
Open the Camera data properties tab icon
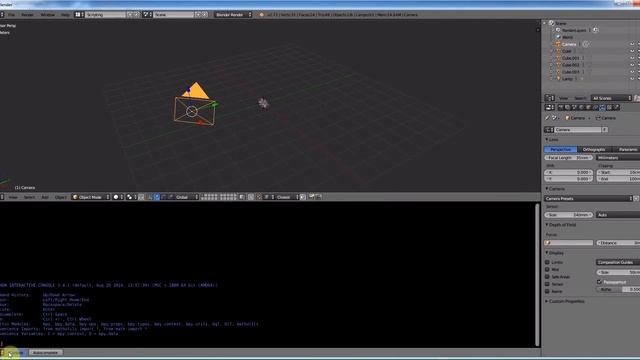[x=602, y=107]
